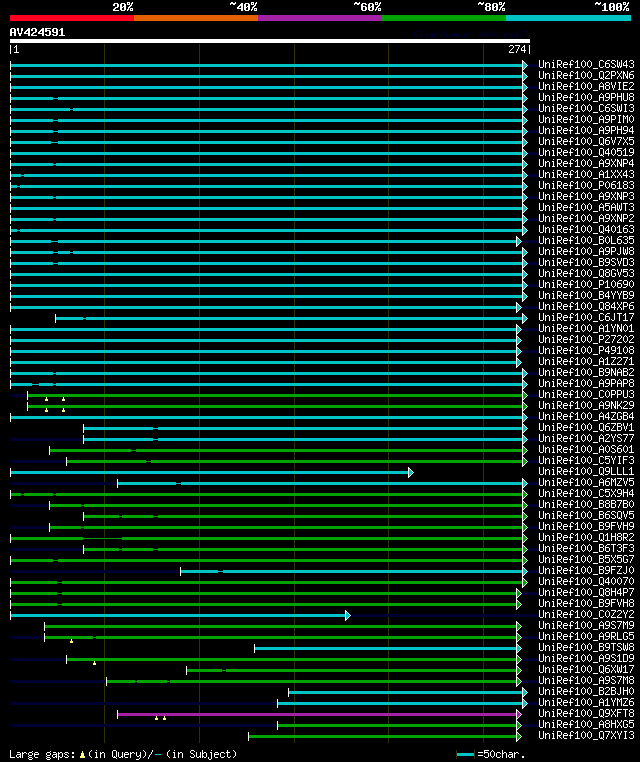Click the purple ~60% legend bar

pyautogui.click(x=320, y=18)
